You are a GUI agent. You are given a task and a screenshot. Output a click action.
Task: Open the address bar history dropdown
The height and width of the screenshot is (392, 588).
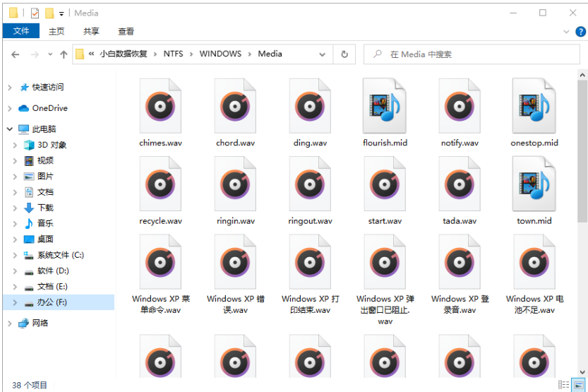pos(325,54)
